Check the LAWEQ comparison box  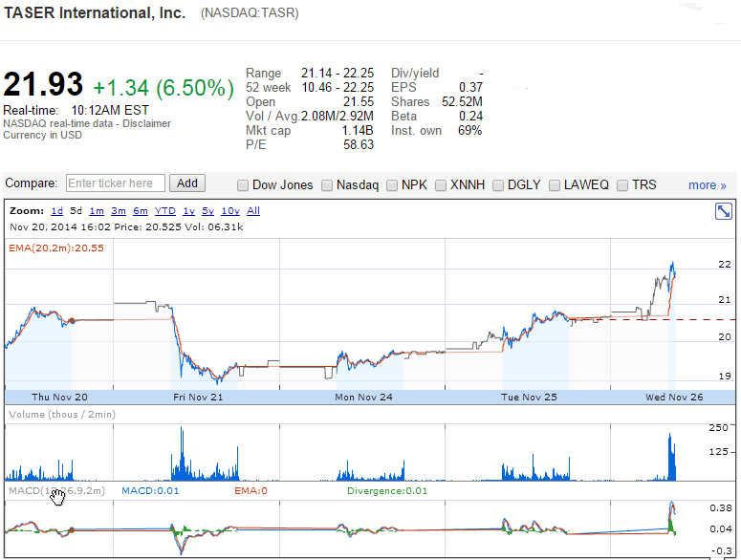[555, 185]
